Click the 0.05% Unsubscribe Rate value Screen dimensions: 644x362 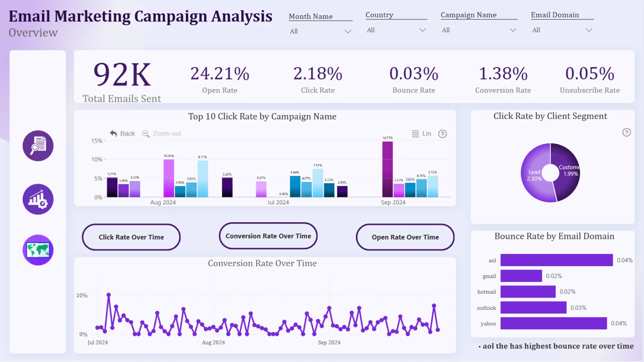(x=590, y=73)
